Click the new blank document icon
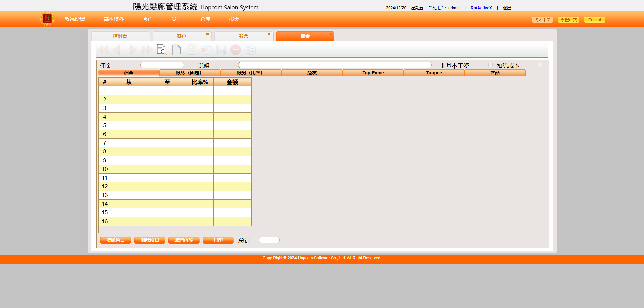Viewport: 644px width, 308px height. click(176, 50)
